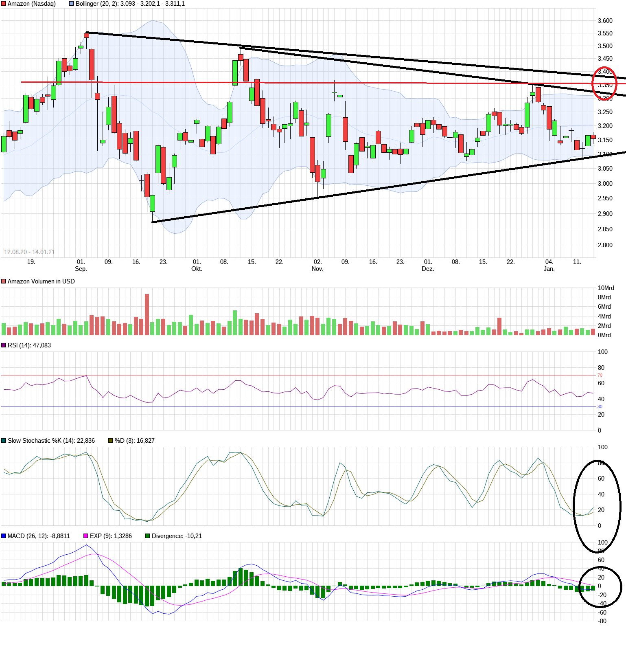Click the -80 label on the MACD axis
626x672 pixels.
coord(602,621)
